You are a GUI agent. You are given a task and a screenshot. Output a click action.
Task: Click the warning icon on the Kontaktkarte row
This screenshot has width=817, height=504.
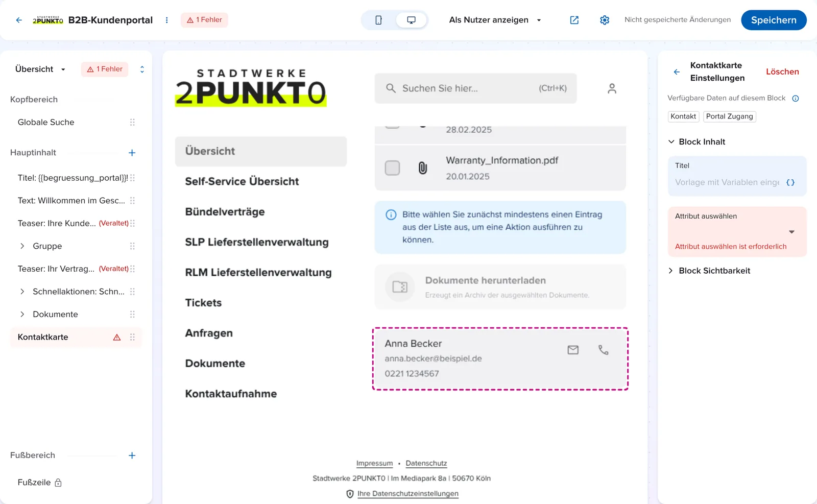pyautogui.click(x=117, y=337)
